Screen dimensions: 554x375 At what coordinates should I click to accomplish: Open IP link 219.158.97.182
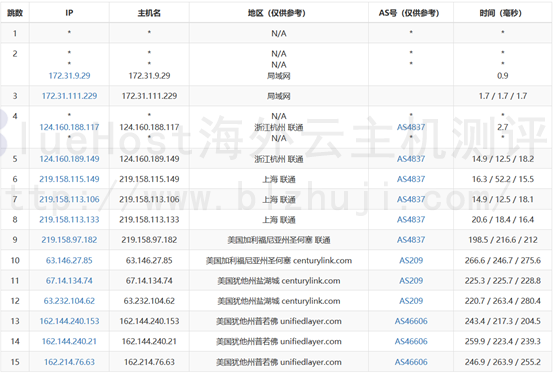click(x=69, y=240)
